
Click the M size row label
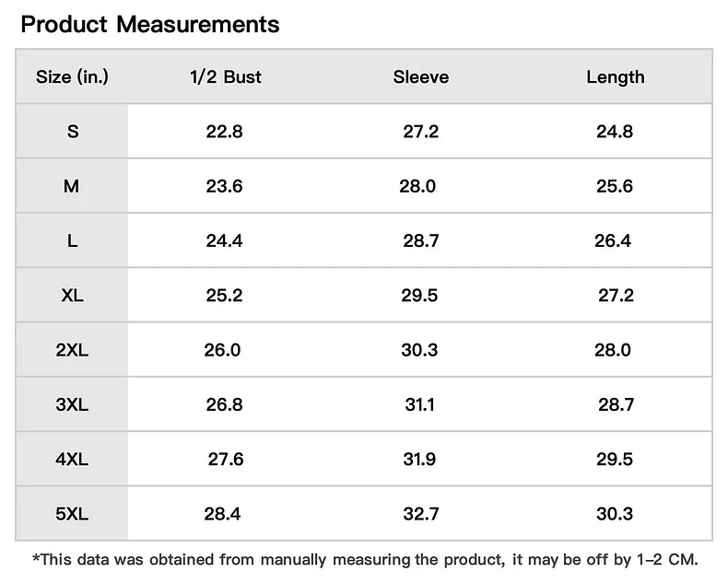[72, 186]
